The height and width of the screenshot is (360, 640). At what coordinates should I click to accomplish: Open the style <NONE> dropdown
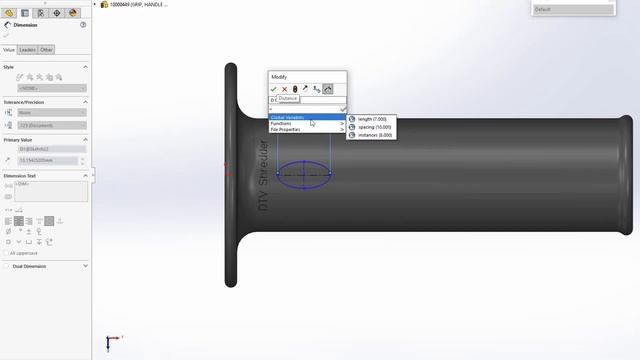click(52, 88)
